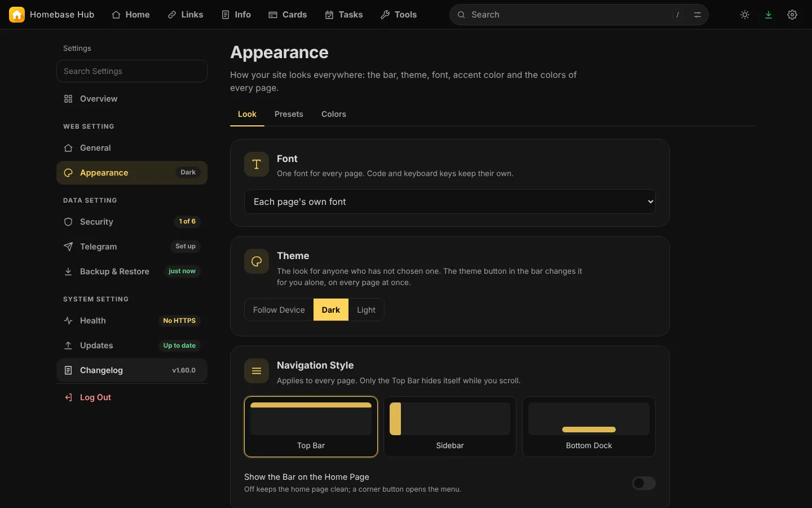Open the settings gear icon
The height and width of the screenshot is (508, 812).
[792, 15]
